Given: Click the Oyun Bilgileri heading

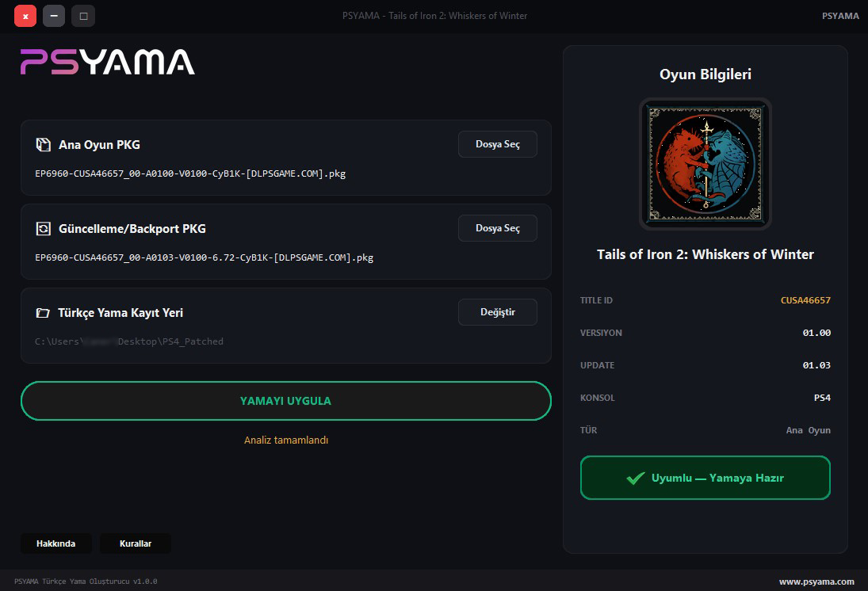Looking at the screenshot, I should pos(705,74).
